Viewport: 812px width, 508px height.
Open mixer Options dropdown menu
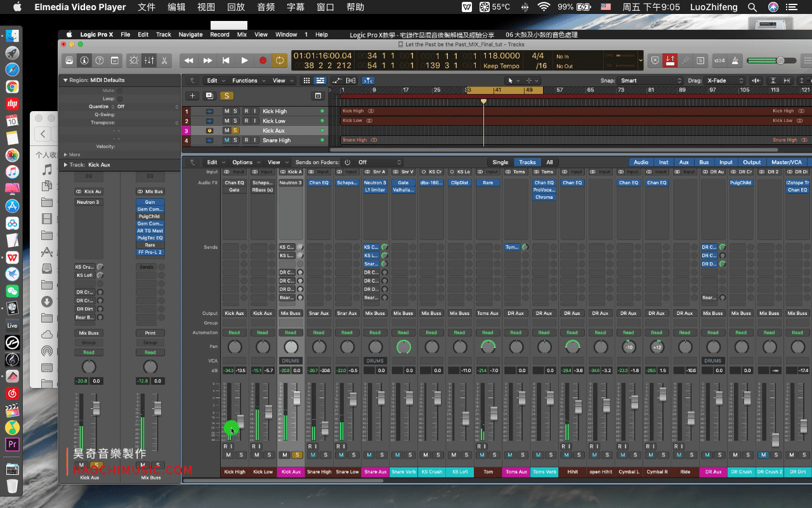pos(244,162)
